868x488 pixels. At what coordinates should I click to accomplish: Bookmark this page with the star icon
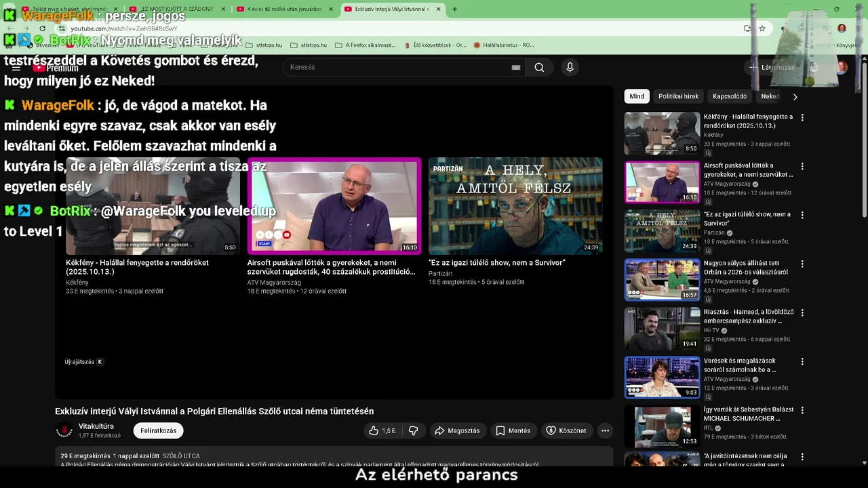[762, 28]
